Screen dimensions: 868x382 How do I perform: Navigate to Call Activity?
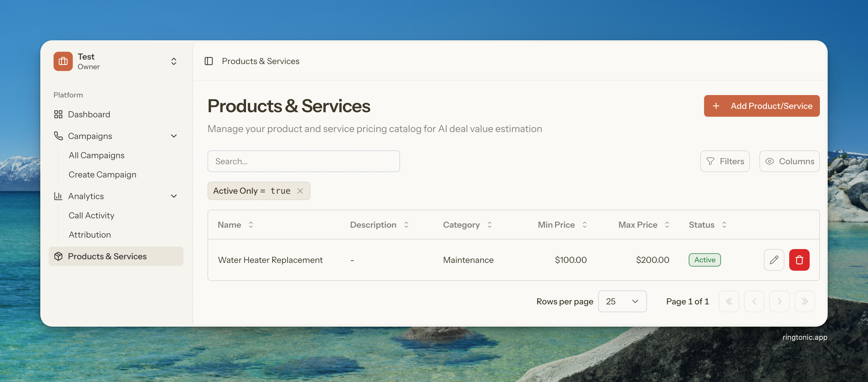point(91,216)
